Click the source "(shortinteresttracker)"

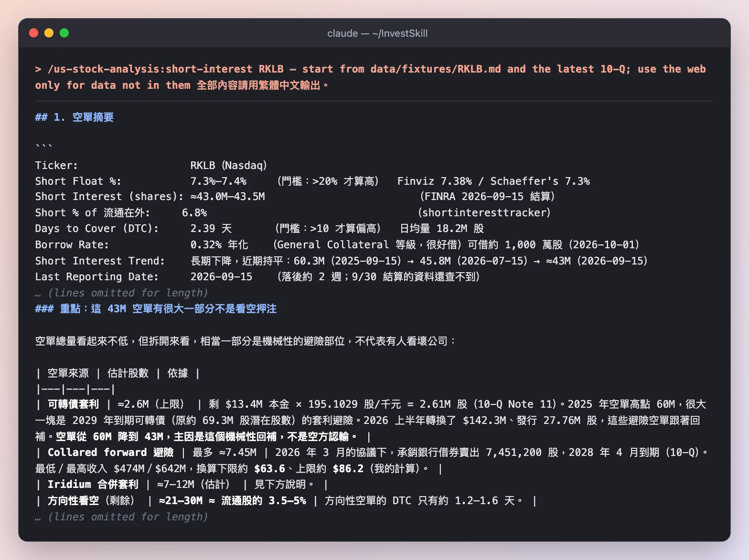tap(484, 213)
